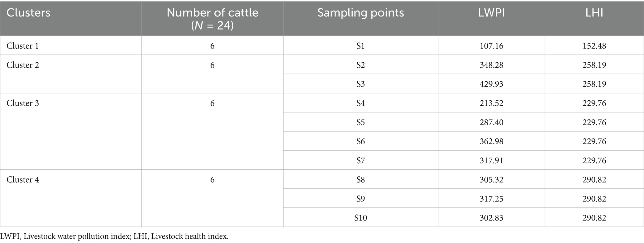Click the LWPI value 429.93
Image resolution: width=644 pixels, height=243 pixels.
tap(491, 84)
